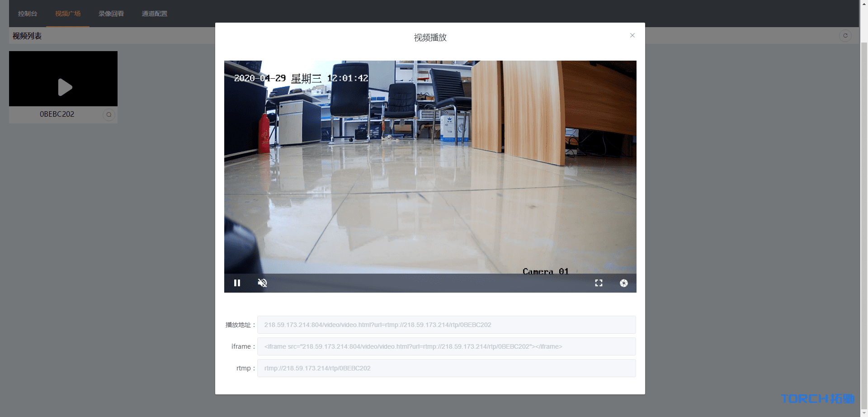
Task: Enter fullscreen mode in the video player
Action: point(599,283)
